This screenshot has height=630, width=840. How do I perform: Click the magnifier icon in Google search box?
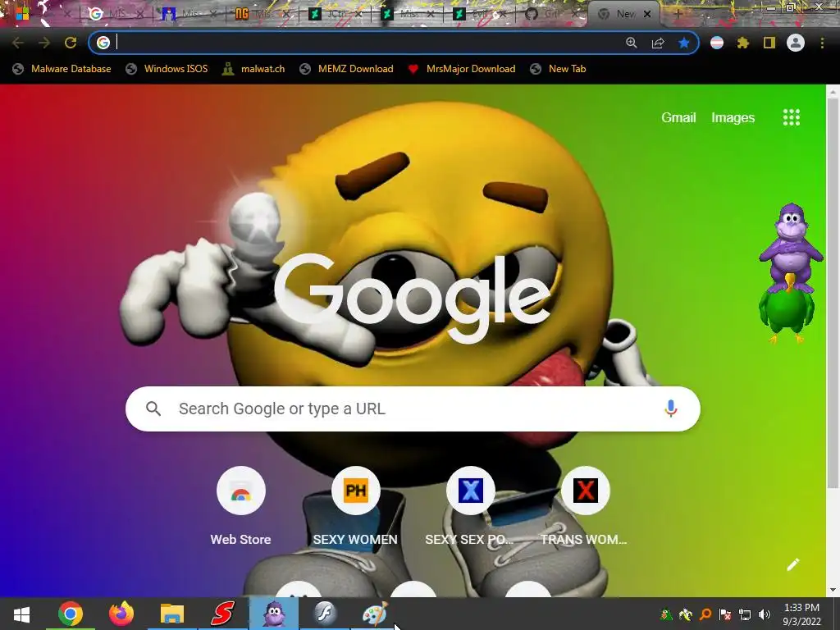click(153, 409)
